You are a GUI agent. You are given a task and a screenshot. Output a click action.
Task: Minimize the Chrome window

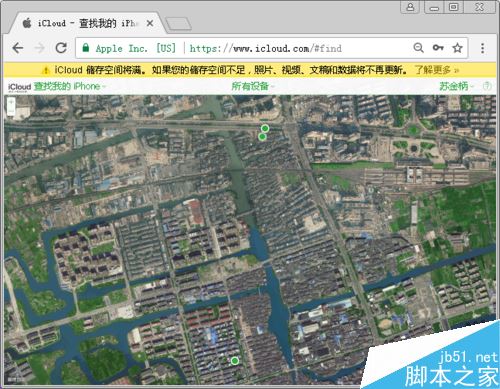[x=434, y=7]
